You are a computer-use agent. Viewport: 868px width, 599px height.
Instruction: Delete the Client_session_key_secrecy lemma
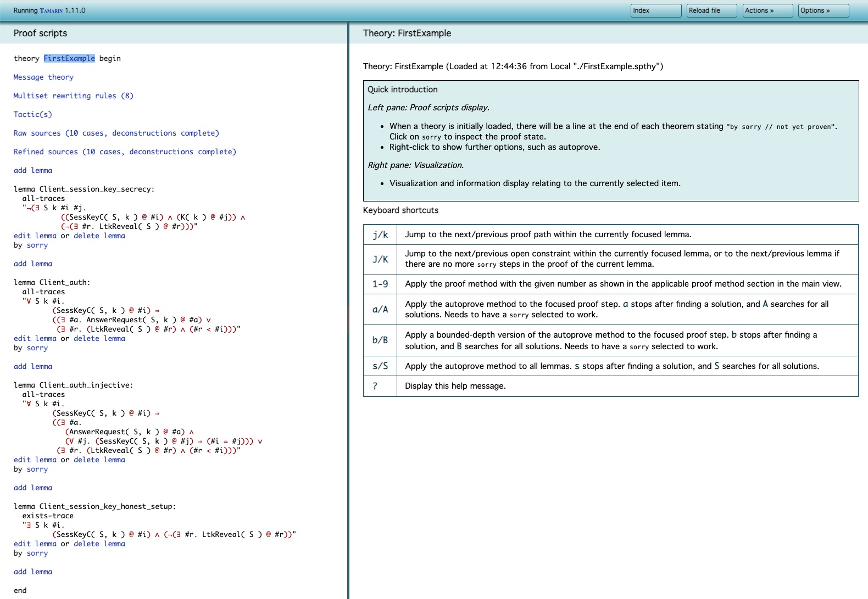pos(99,236)
